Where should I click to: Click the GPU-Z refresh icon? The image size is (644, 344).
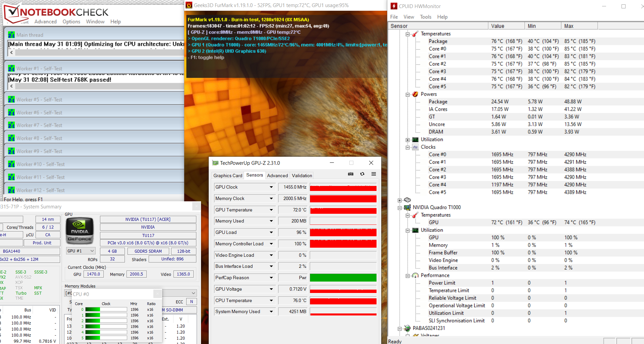coord(362,174)
